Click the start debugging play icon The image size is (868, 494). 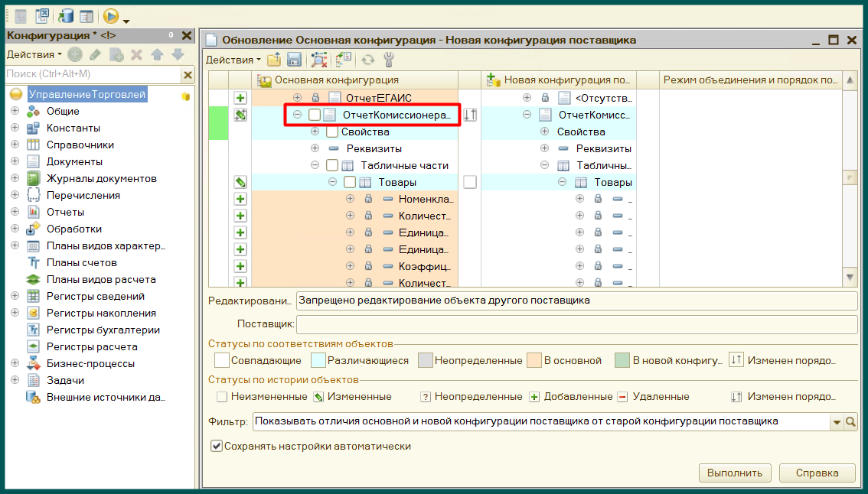[x=111, y=16]
